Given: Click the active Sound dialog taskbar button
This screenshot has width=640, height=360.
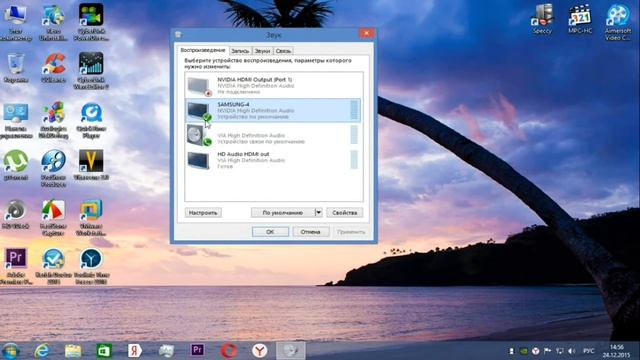Looking at the screenshot, I should pyautogui.click(x=291, y=351).
